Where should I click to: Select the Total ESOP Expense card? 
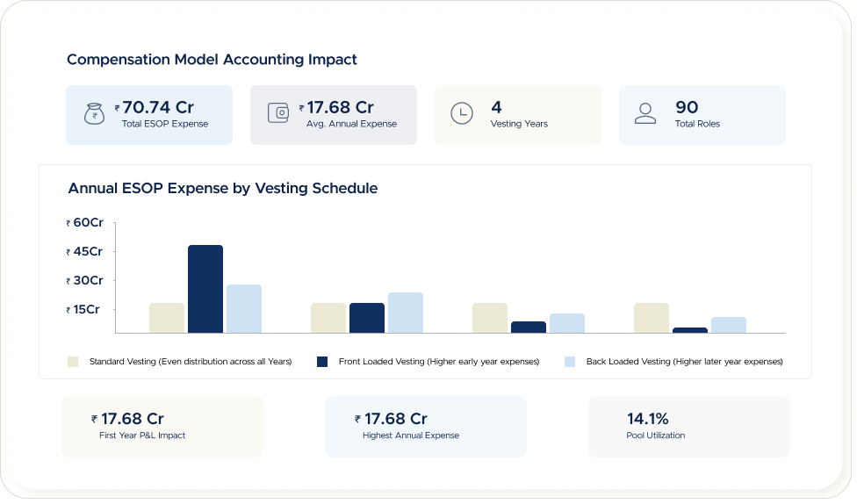[x=149, y=115]
